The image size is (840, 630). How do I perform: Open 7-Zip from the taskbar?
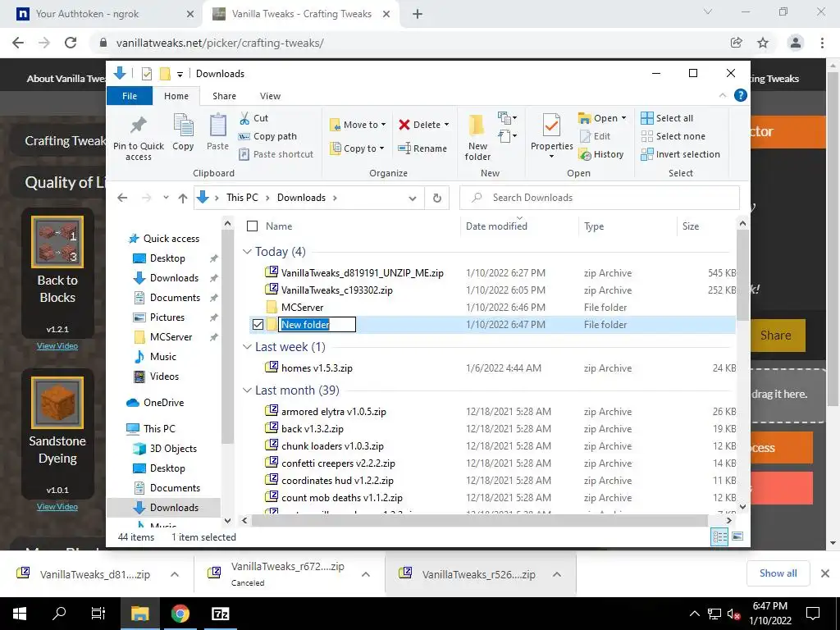[x=220, y=614]
